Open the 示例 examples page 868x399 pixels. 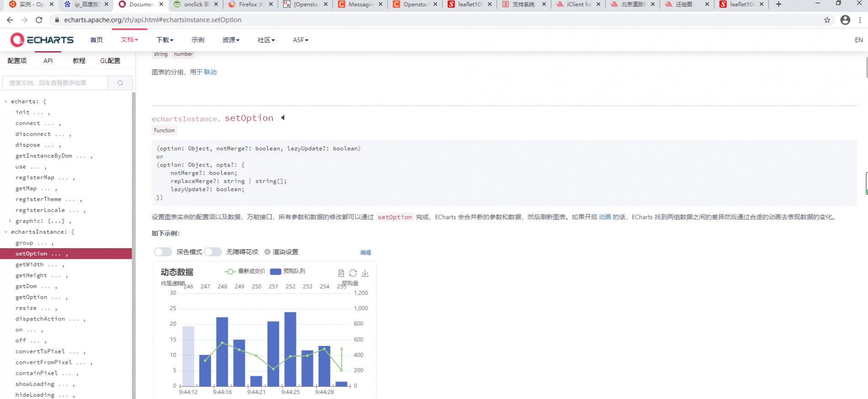(198, 40)
